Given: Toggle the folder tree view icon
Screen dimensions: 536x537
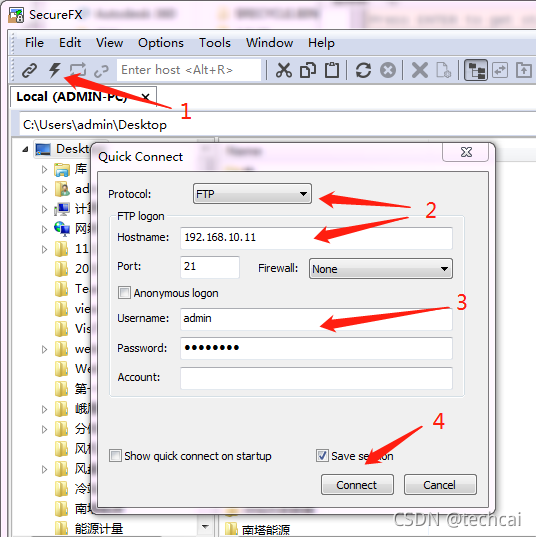Looking at the screenshot, I should (476, 70).
